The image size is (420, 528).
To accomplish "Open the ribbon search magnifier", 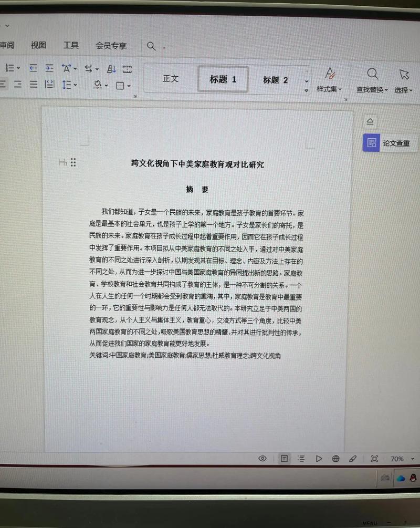I will click(151, 46).
